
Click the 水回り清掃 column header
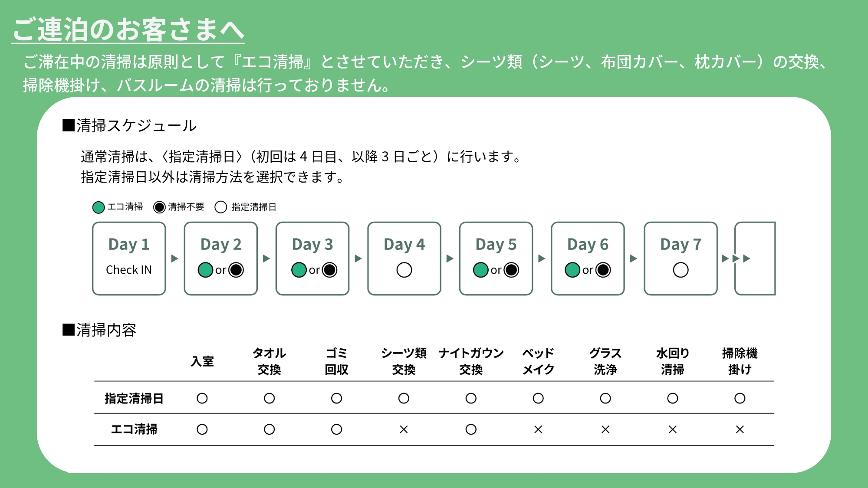click(672, 361)
